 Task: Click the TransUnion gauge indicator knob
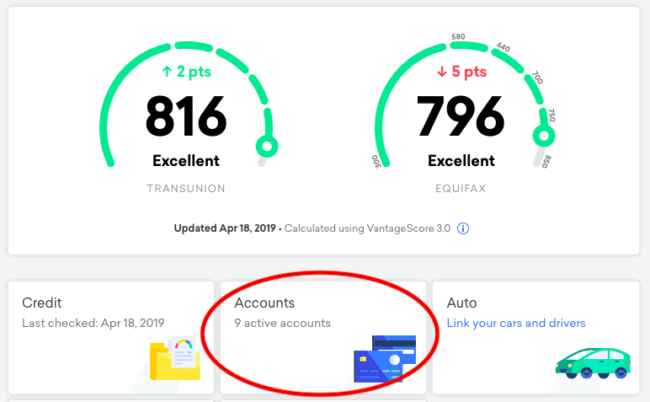(x=267, y=146)
